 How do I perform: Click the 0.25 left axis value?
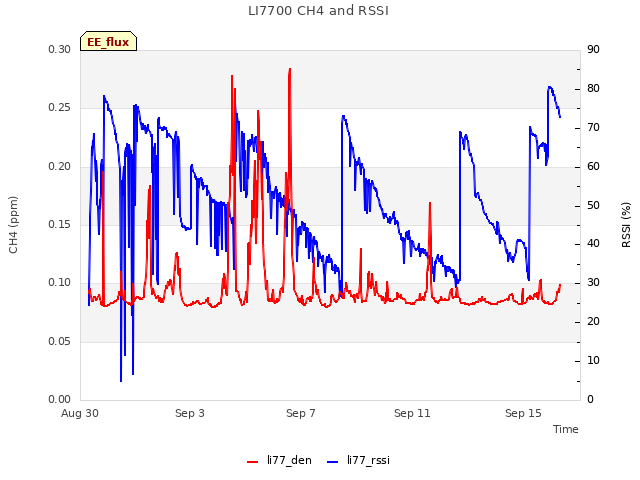[x=60, y=108]
